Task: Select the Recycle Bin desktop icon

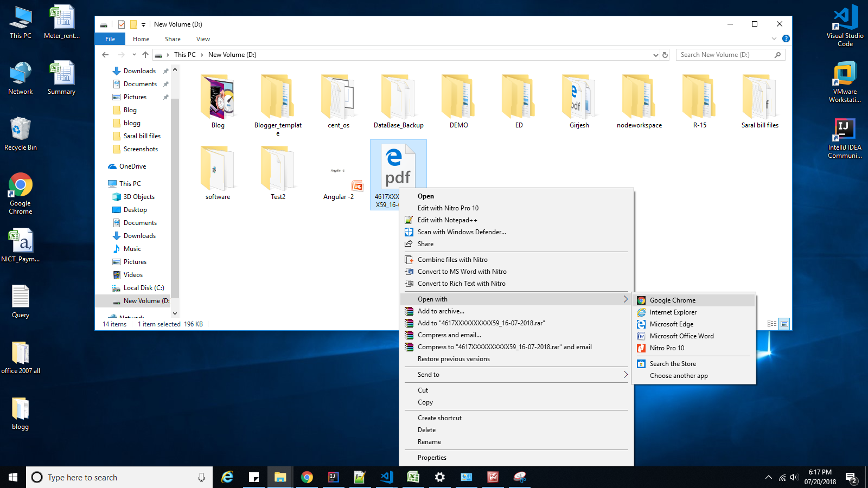Action: pos(21,133)
